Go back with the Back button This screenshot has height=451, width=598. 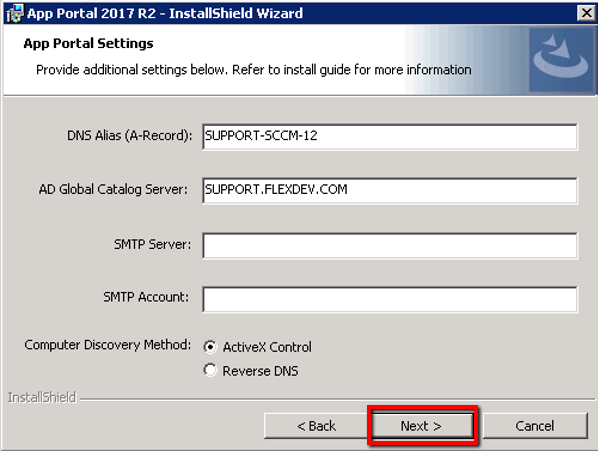click(x=316, y=425)
